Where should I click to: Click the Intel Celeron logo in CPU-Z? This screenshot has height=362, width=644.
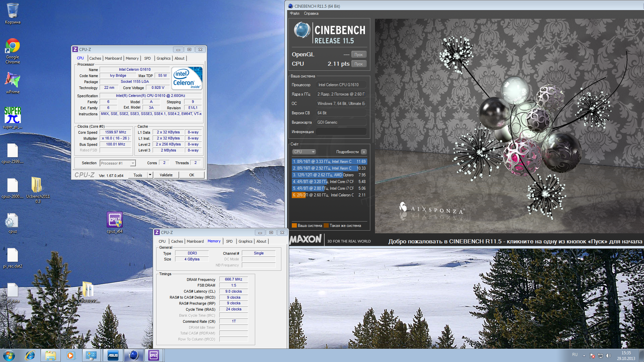coord(187,78)
